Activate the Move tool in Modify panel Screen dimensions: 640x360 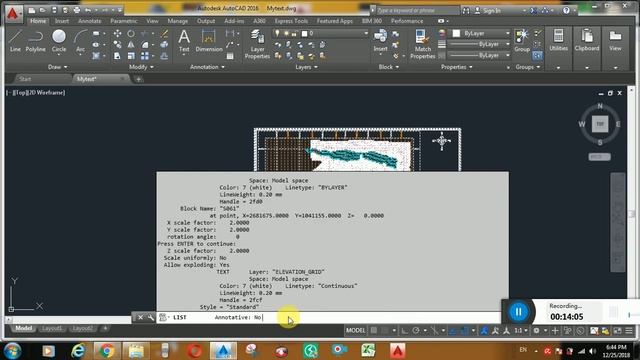117,33
